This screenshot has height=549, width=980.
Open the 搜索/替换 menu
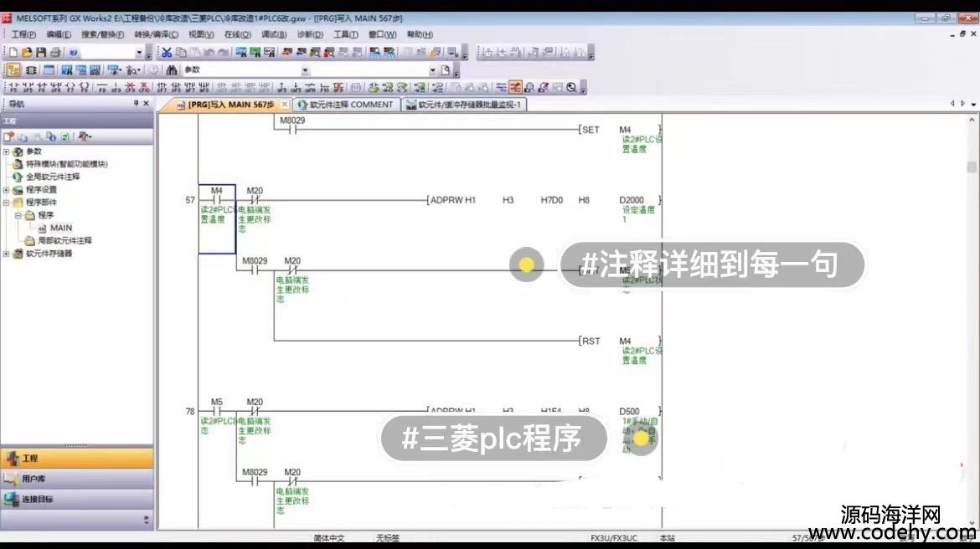click(102, 35)
